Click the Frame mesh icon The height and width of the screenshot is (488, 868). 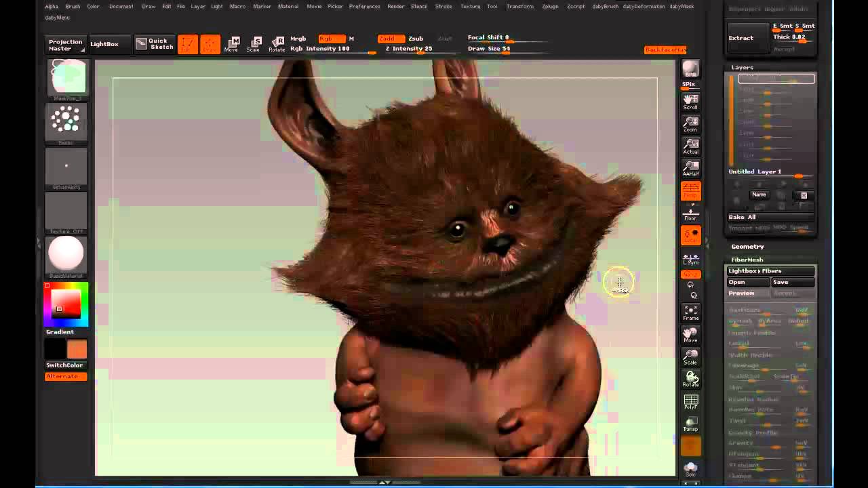690,312
